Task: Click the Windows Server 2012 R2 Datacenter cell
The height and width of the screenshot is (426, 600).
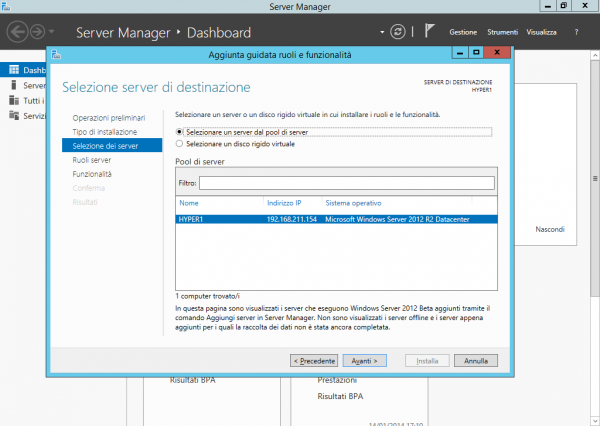Action: (x=397, y=219)
